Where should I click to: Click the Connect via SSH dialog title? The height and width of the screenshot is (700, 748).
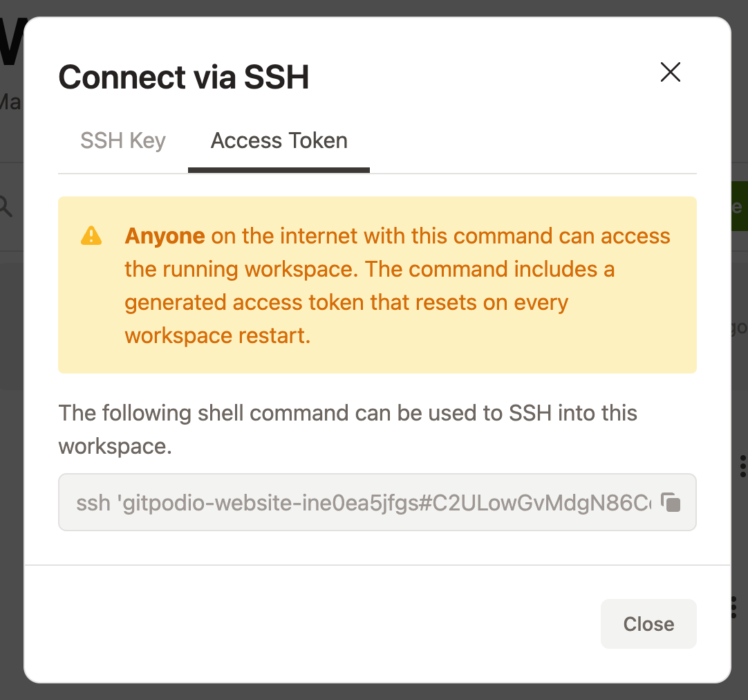click(x=183, y=77)
